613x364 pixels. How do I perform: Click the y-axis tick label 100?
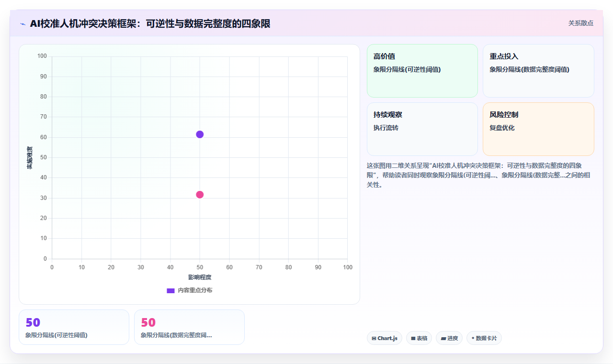click(42, 56)
